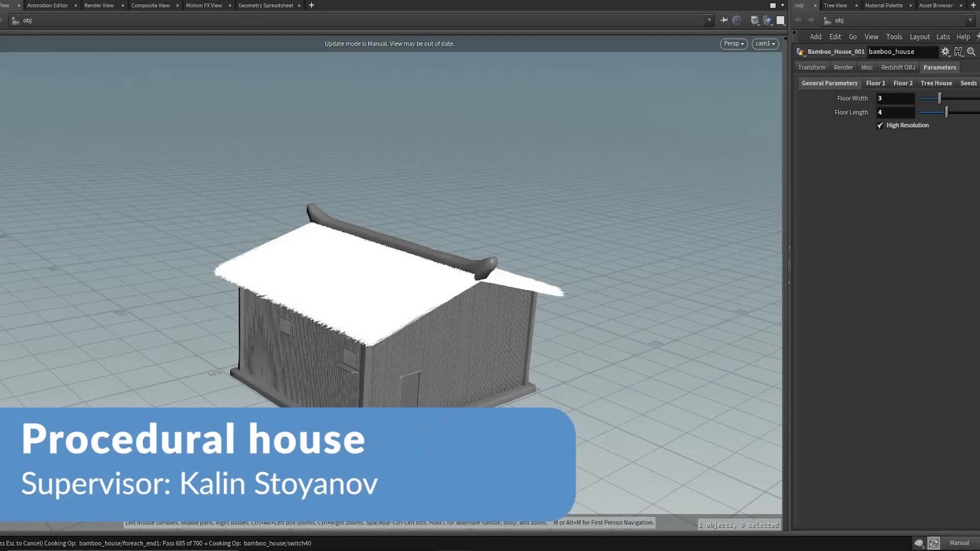Click the presets H icon in parameter bar
980x551 pixels.
pyautogui.click(x=959, y=52)
